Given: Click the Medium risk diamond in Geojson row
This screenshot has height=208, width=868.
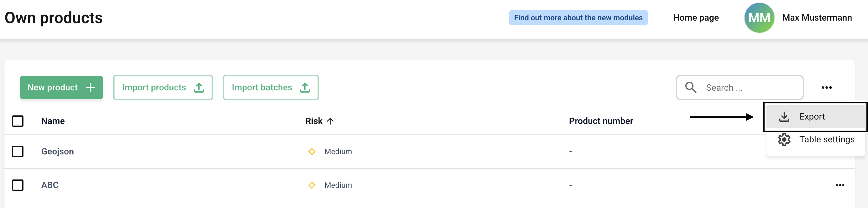Looking at the screenshot, I should 312,152.
